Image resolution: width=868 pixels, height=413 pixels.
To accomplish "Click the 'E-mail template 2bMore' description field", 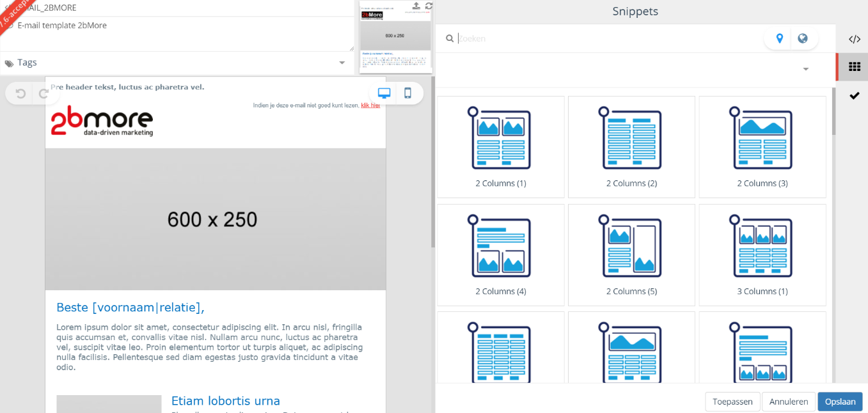I will point(177,34).
